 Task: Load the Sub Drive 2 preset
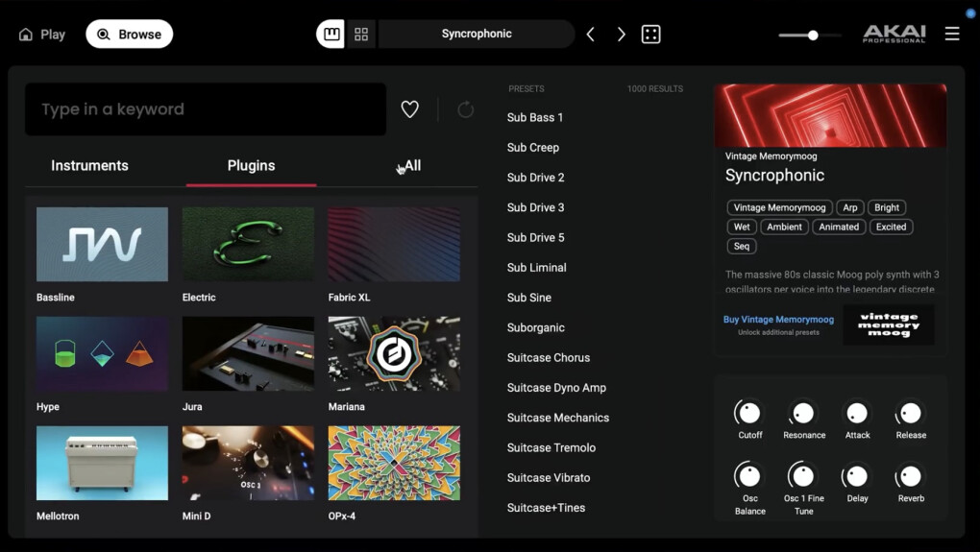pyautogui.click(x=535, y=178)
